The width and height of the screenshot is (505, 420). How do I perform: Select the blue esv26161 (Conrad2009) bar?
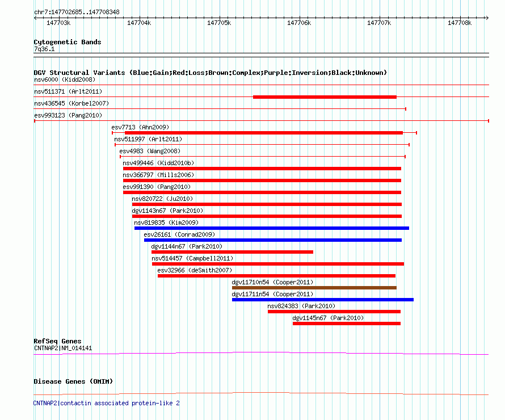click(272, 240)
